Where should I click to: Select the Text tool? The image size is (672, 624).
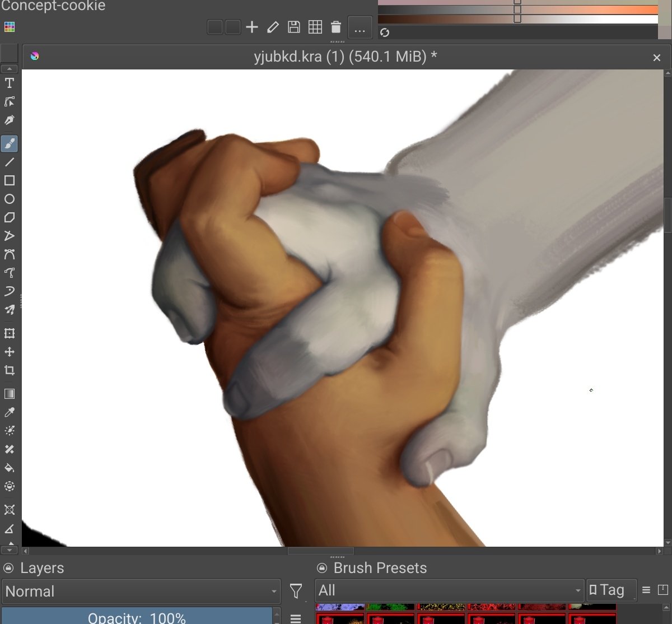10,83
